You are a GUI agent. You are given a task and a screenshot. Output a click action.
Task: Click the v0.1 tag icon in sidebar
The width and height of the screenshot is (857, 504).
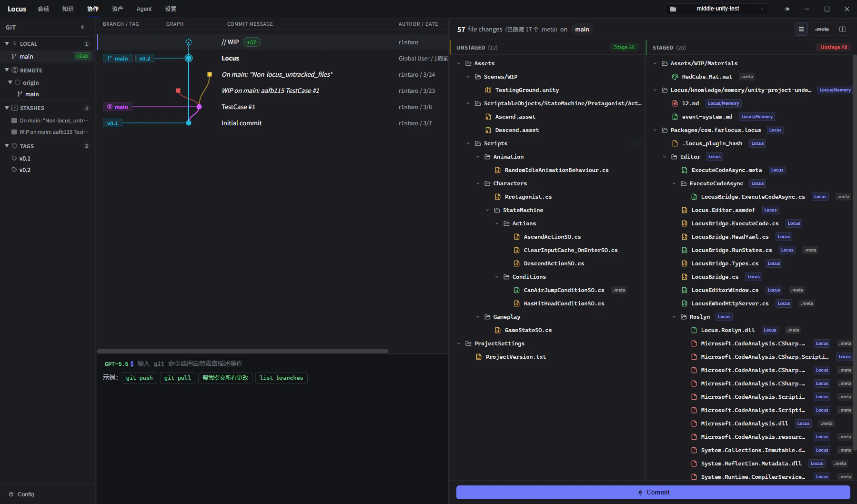coord(14,158)
